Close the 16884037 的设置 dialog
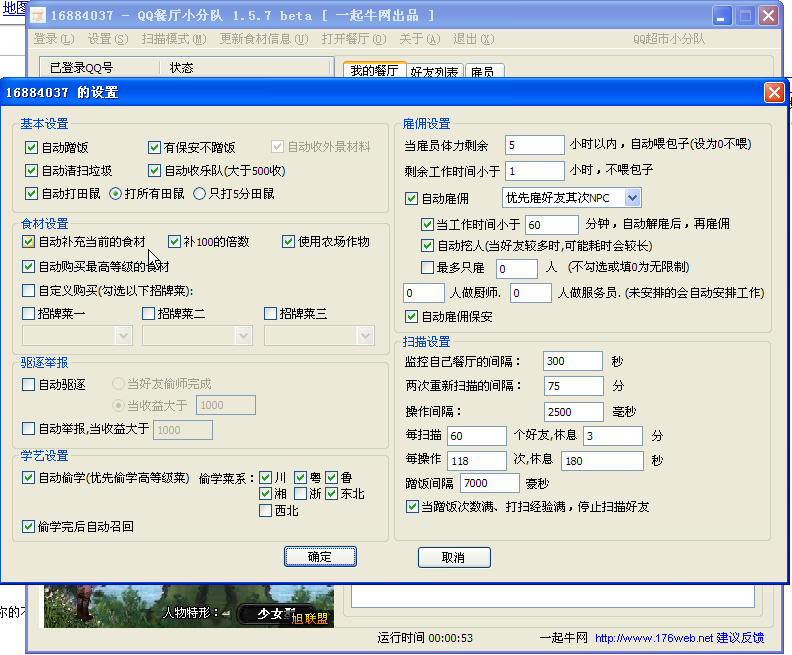Screen dimensions: 792x655 click(774, 92)
